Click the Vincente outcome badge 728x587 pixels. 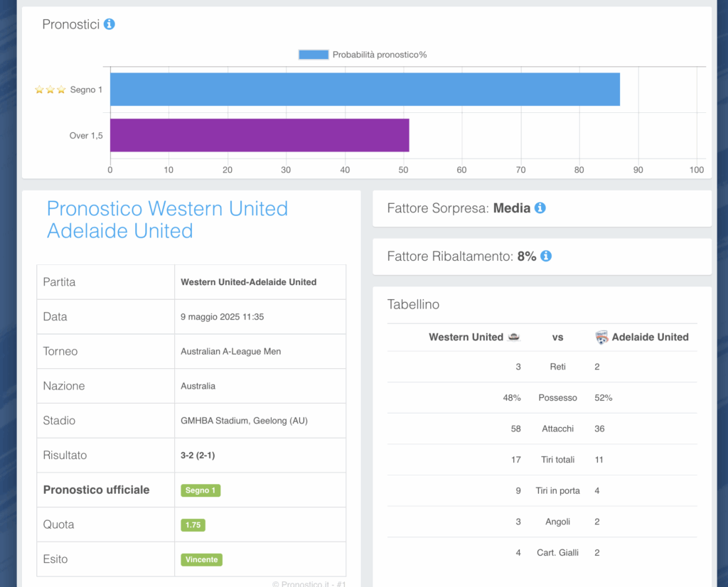coord(201,559)
